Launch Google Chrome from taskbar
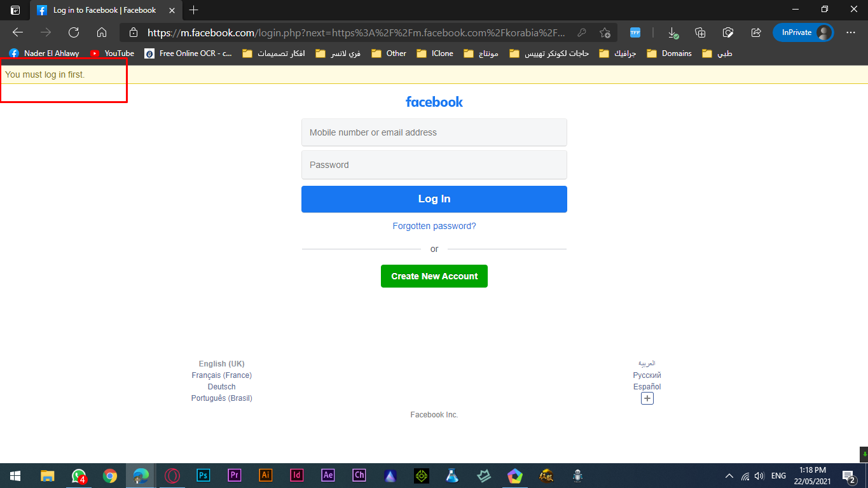The image size is (868, 488). pos(110,475)
